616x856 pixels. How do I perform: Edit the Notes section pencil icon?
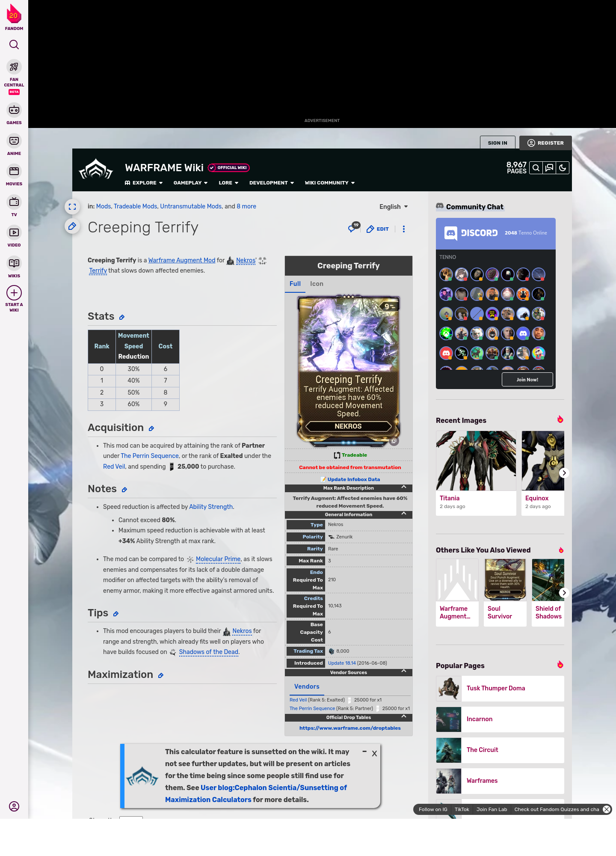pos(124,490)
